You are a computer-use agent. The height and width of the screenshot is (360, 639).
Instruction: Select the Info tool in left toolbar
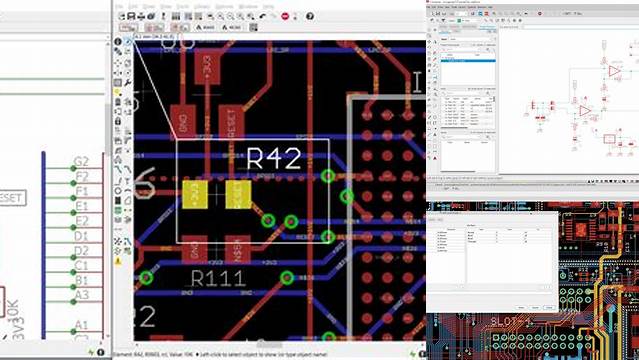(x=118, y=42)
